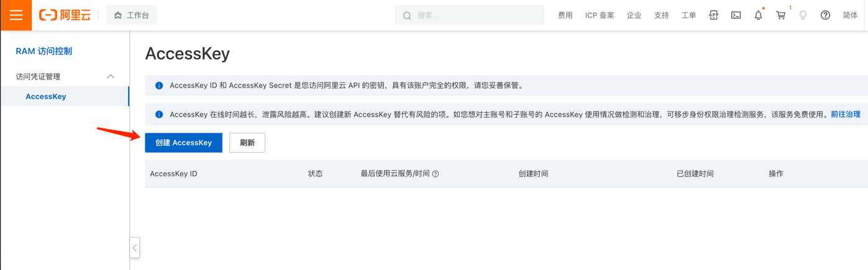Collapse the 访问凭证管理 section
This screenshot has width=868, height=270.
pyautogui.click(x=65, y=76)
